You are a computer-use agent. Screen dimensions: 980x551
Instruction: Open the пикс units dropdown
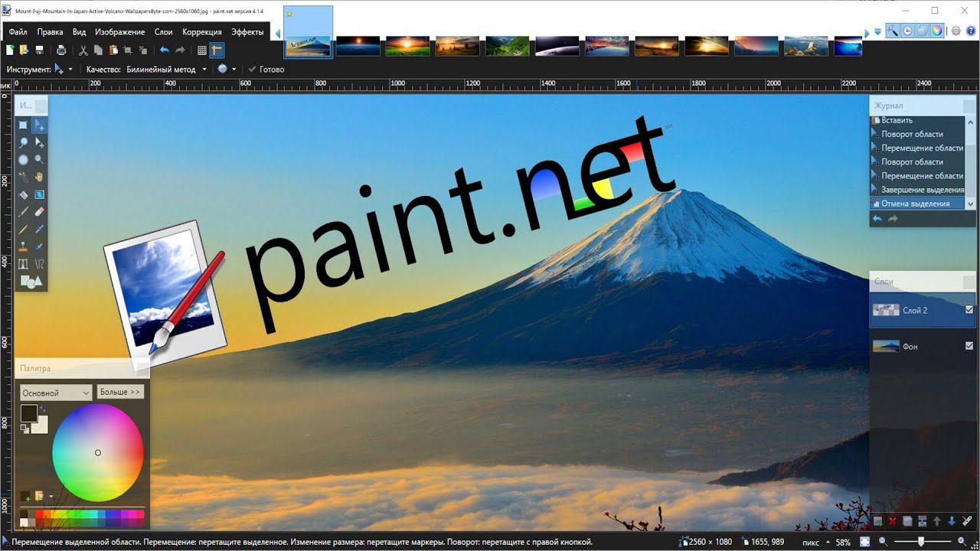815,542
